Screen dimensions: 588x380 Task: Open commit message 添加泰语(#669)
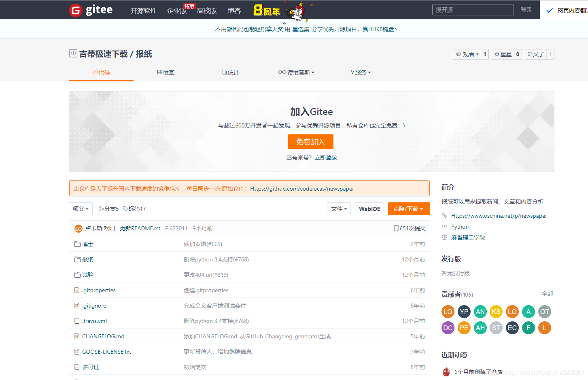point(203,244)
